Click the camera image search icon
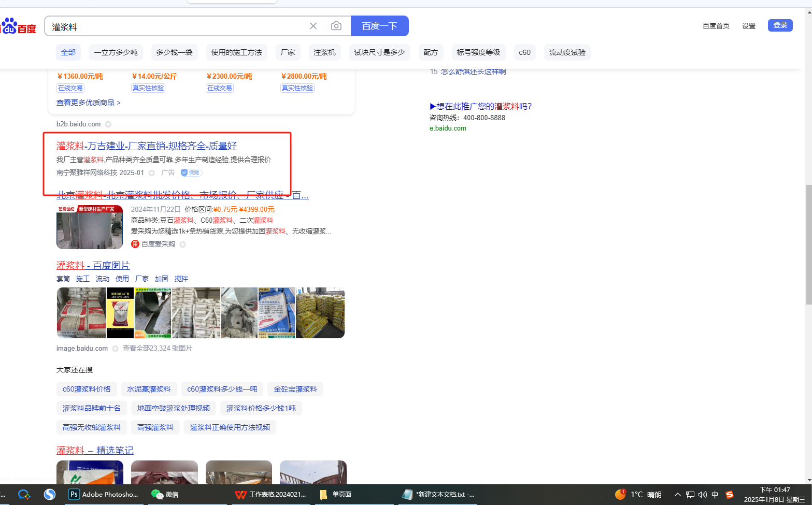Viewport: 812px width, 505px height. pos(336,26)
